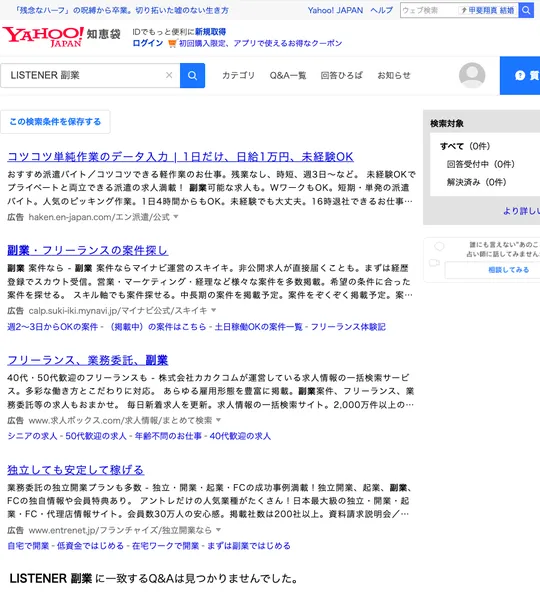Viewport: 540px width, 600px height.
Task: Click 40代歓迎の求人 sublink
Action: (240, 436)
